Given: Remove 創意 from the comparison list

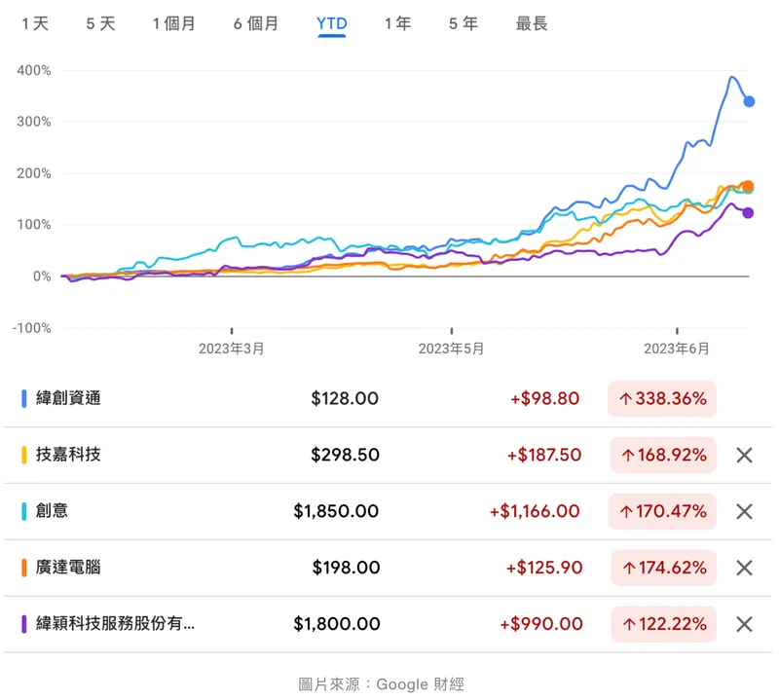Looking at the screenshot, I should tap(744, 511).
